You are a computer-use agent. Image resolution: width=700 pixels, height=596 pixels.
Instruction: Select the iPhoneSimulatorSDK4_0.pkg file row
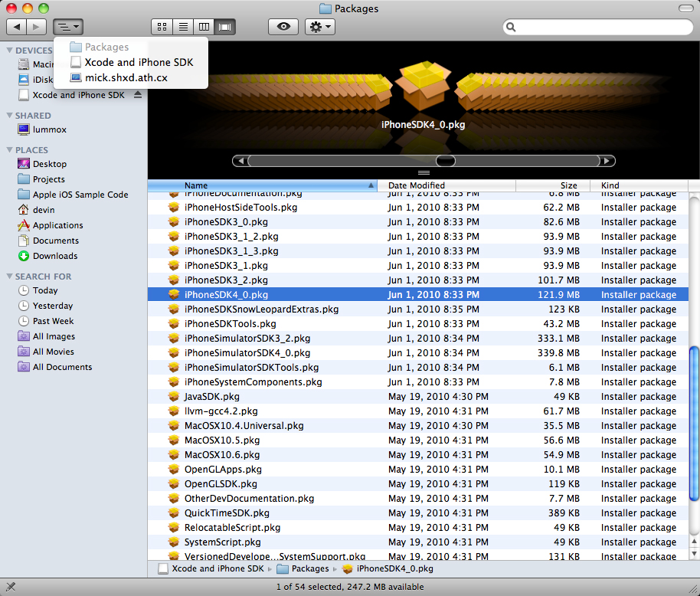coord(418,352)
